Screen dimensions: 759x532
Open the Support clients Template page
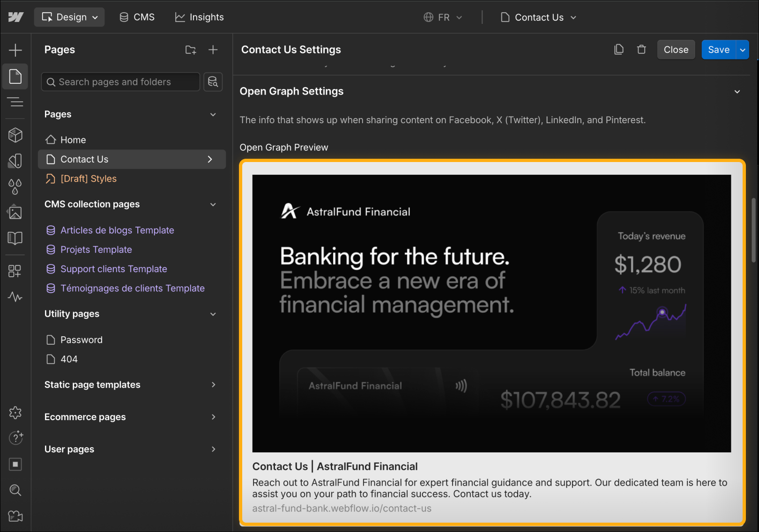(132, 269)
